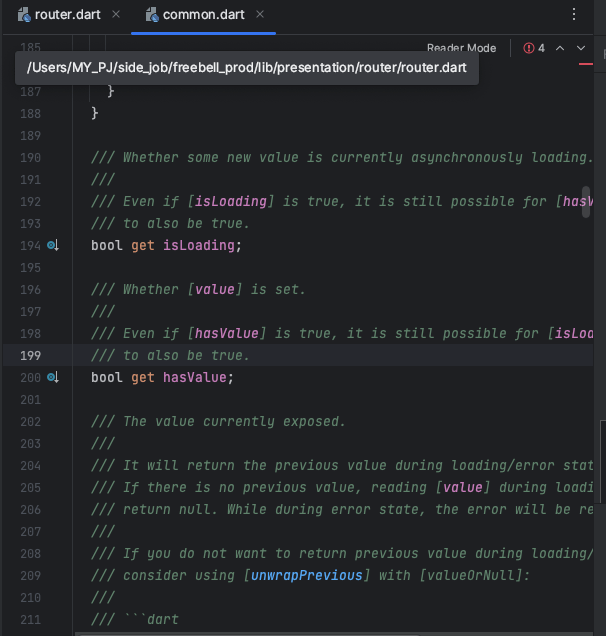Click the [isLoading] reference in line 192 comment

(x=231, y=202)
